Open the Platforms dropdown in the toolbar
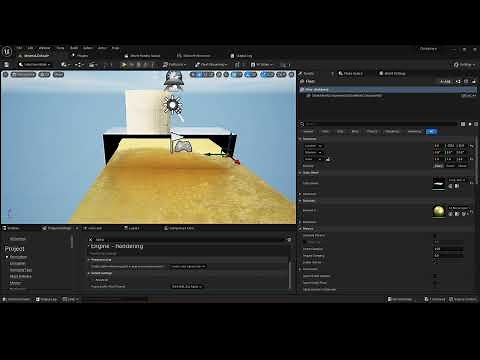 click(x=175, y=65)
